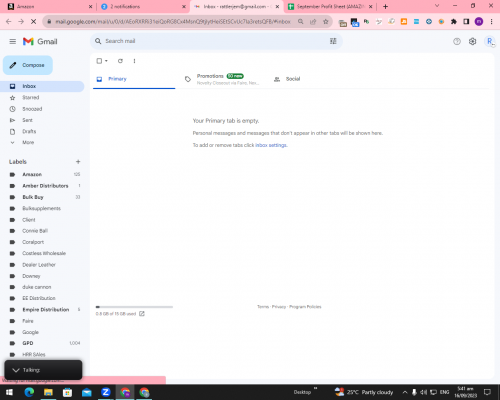
Task: Open File Explorer from the taskbar
Action: [48, 392]
